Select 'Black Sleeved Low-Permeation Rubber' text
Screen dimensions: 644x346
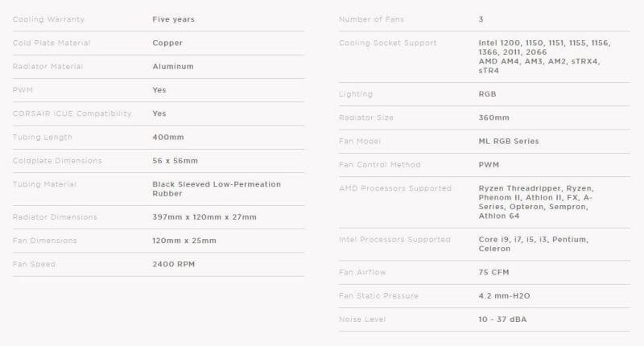pos(216,188)
